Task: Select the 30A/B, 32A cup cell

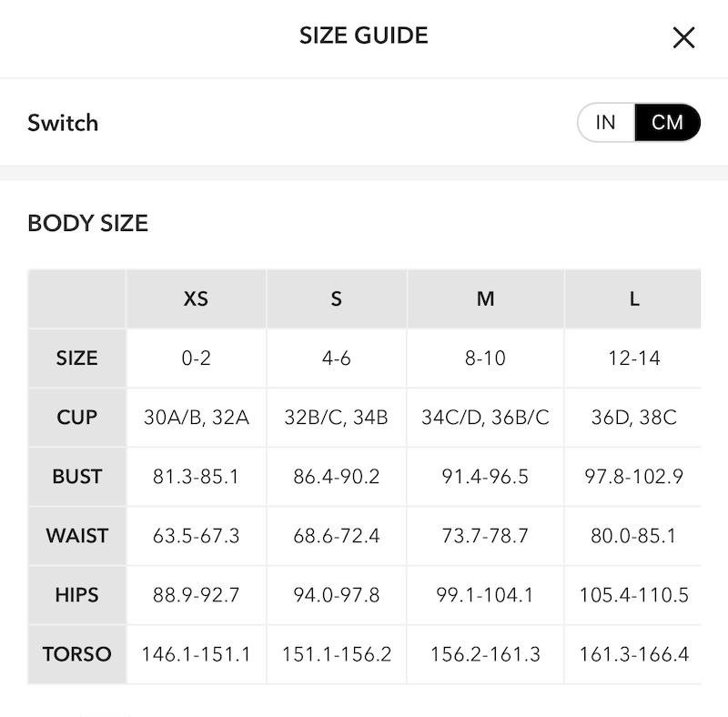Action: [196, 417]
